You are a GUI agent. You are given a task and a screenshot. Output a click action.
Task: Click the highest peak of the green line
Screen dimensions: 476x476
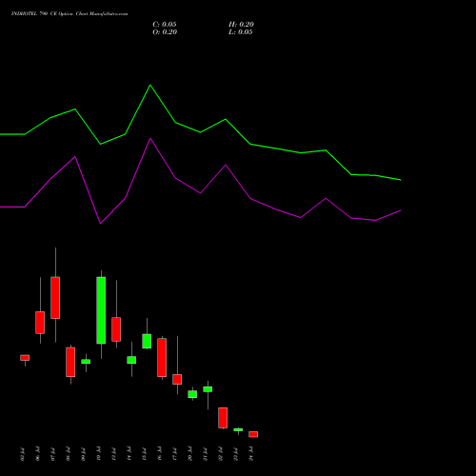tap(150, 85)
